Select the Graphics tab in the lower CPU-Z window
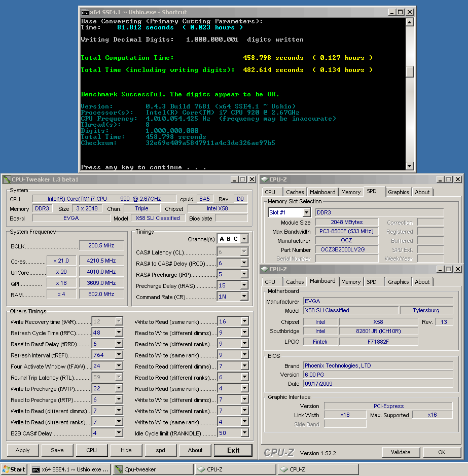 point(398,282)
